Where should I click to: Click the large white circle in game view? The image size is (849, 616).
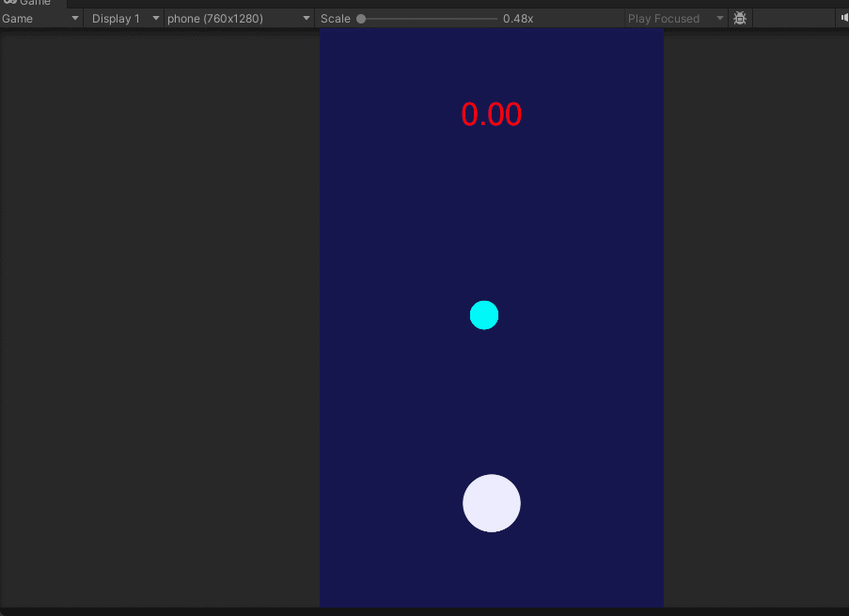click(492, 503)
